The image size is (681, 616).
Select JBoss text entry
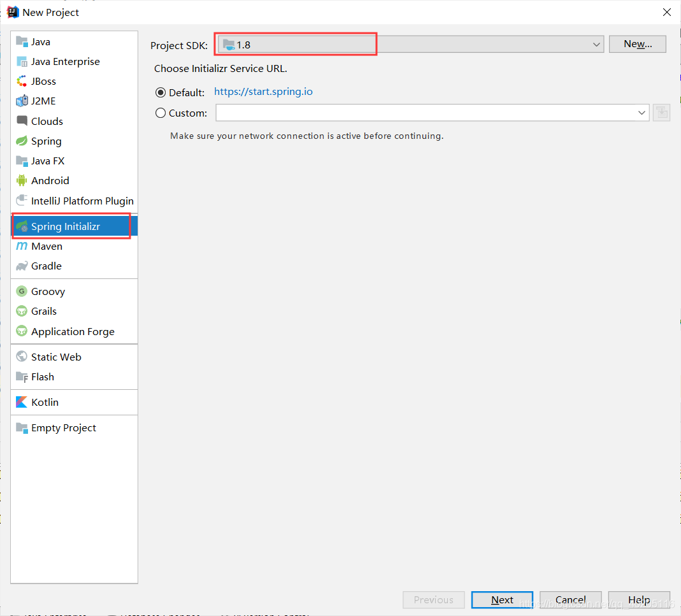coord(43,82)
